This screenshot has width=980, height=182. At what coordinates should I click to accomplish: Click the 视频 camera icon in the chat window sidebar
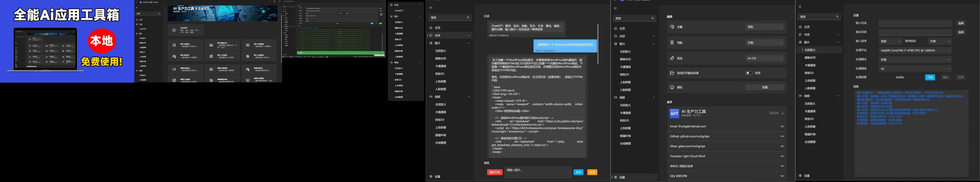click(431, 97)
